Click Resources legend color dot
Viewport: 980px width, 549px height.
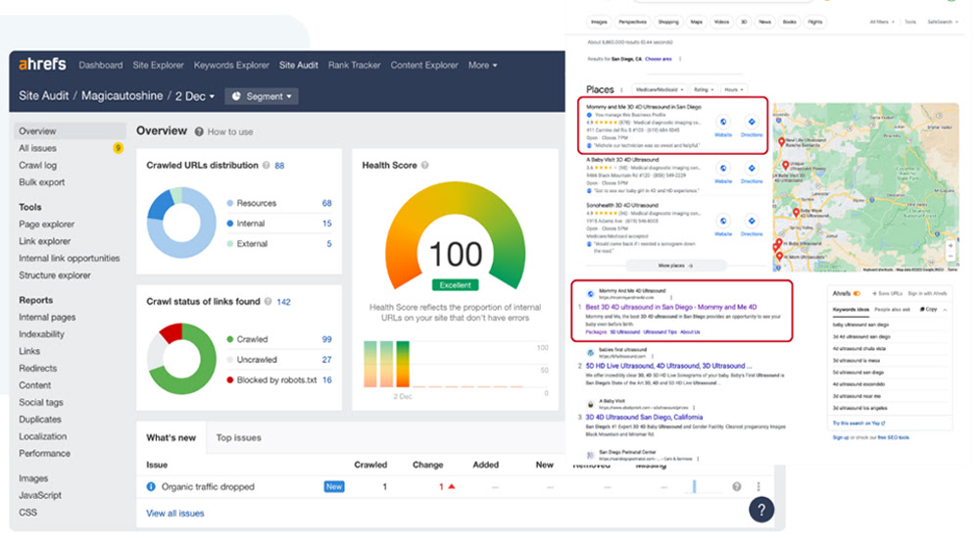pyautogui.click(x=230, y=203)
